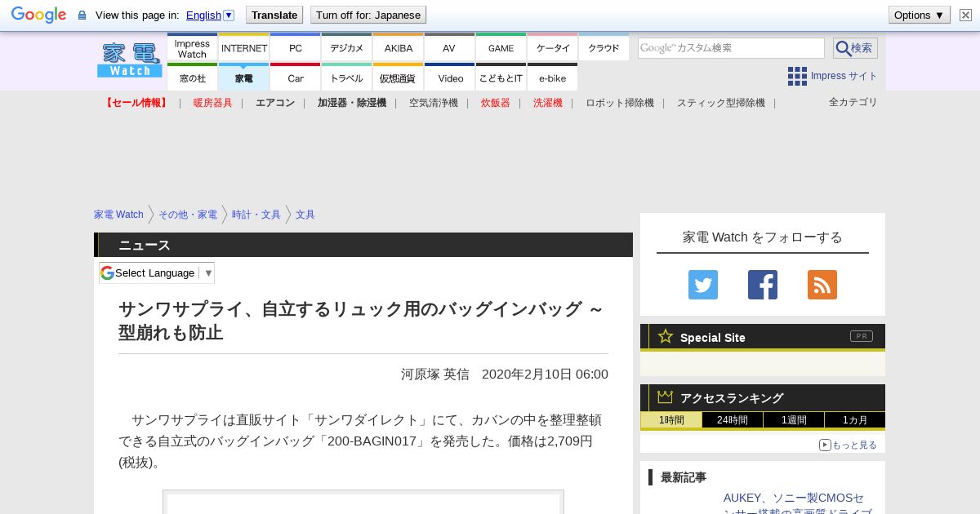Open the 全カテゴリ link
The width and height of the screenshot is (980, 514).
click(x=853, y=102)
